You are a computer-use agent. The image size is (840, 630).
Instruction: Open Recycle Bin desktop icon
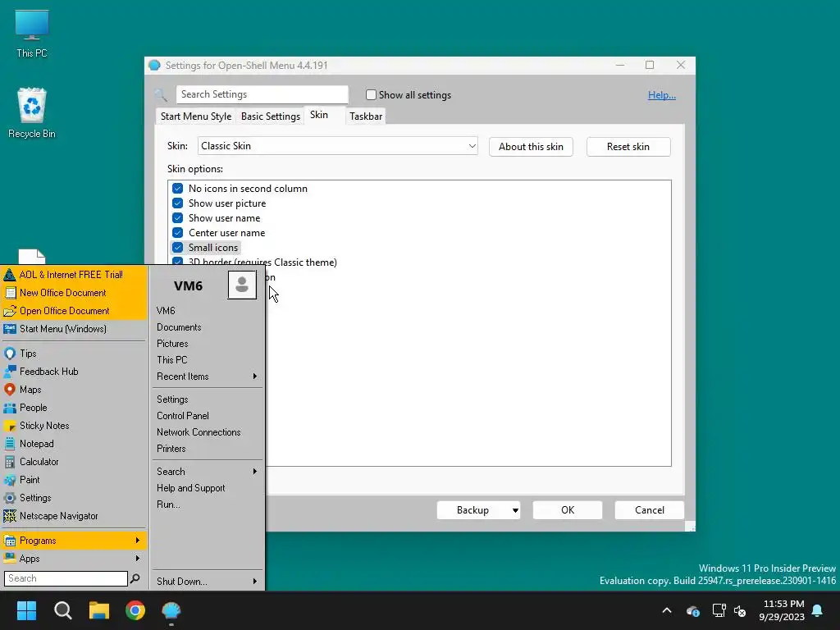(x=32, y=112)
